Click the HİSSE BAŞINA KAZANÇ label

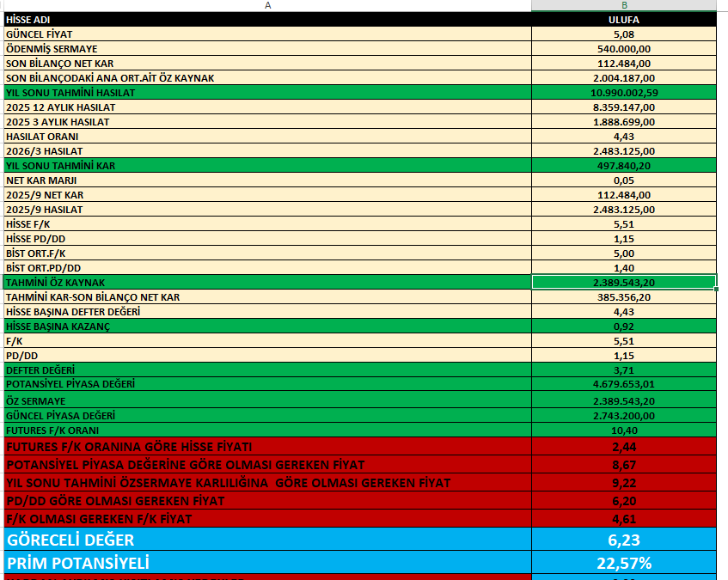(x=267, y=327)
